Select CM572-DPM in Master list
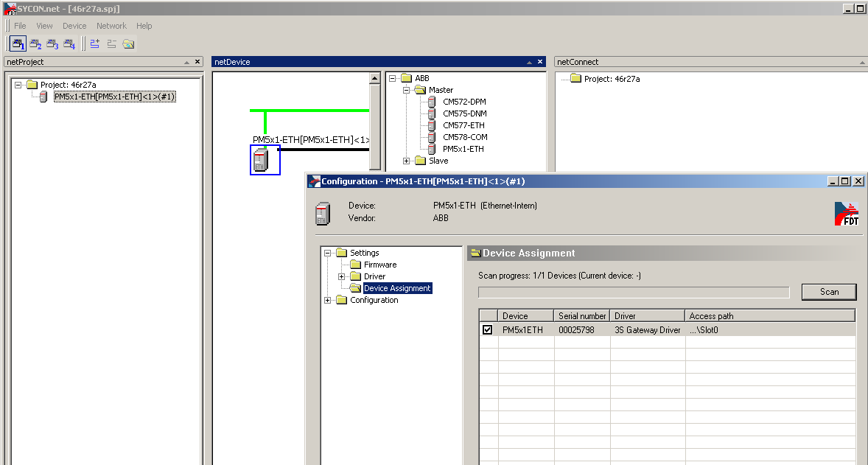868x465 pixels. click(x=464, y=102)
